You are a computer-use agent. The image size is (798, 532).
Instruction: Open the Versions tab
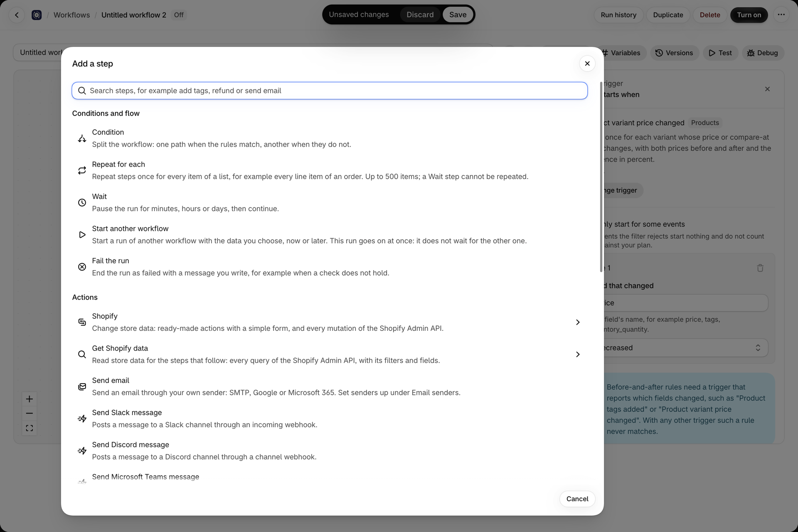pyautogui.click(x=674, y=53)
